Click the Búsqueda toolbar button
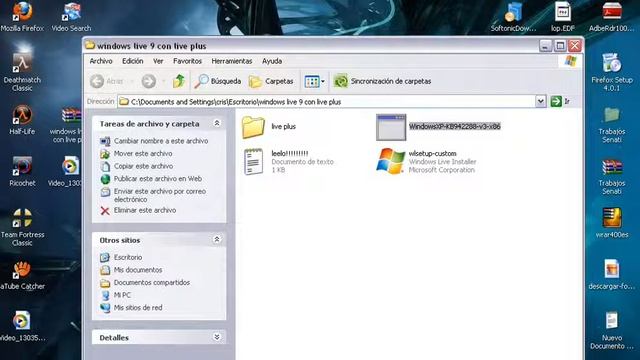 point(218,81)
